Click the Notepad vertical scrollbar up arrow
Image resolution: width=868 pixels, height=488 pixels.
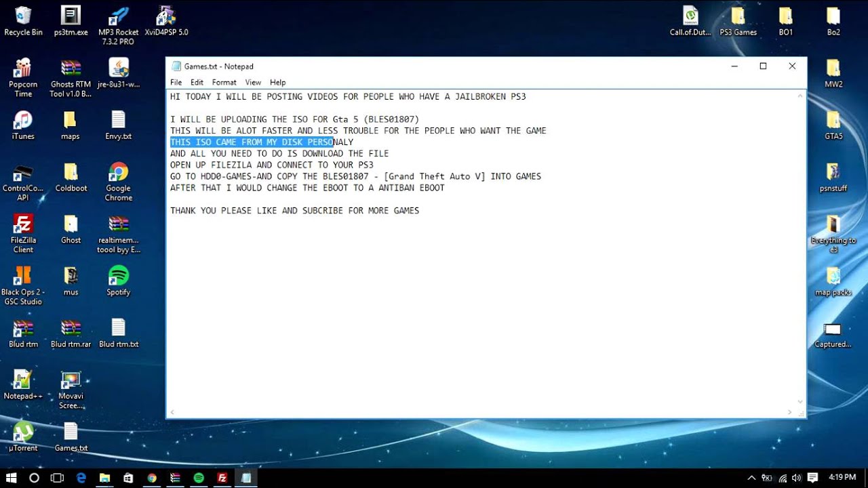(800, 97)
